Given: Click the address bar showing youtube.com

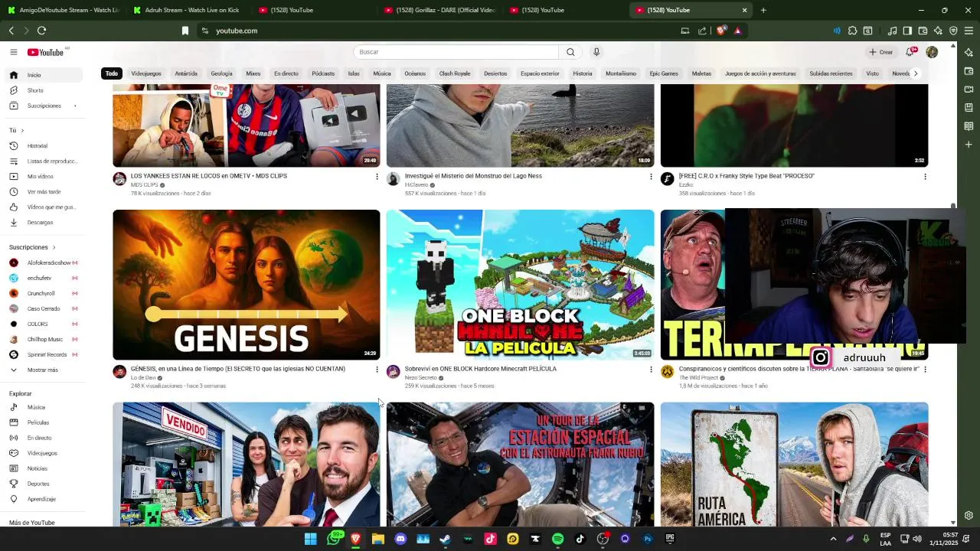Looking at the screenshot, I should point(440,31).
